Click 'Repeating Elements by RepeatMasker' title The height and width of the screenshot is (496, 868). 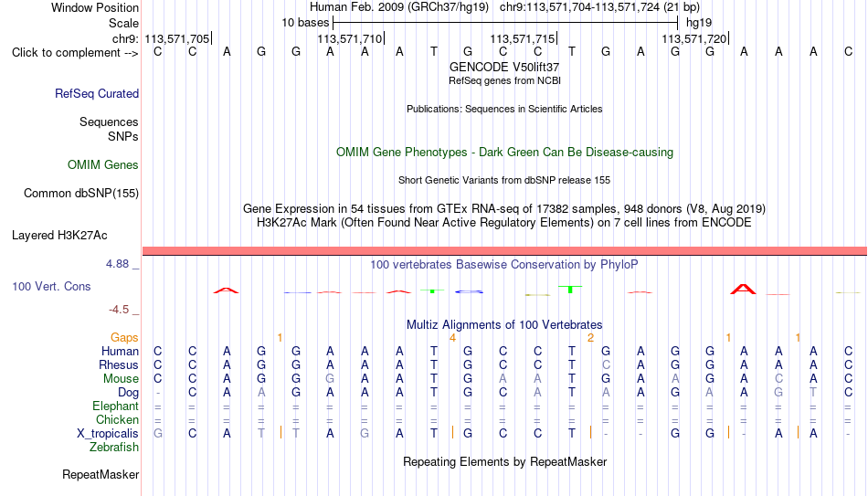coord(504,461)
